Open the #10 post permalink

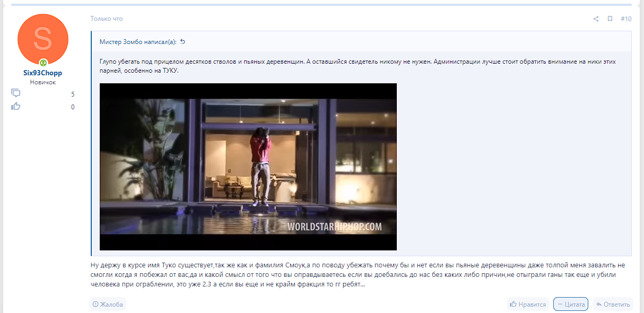pos(626,19)
